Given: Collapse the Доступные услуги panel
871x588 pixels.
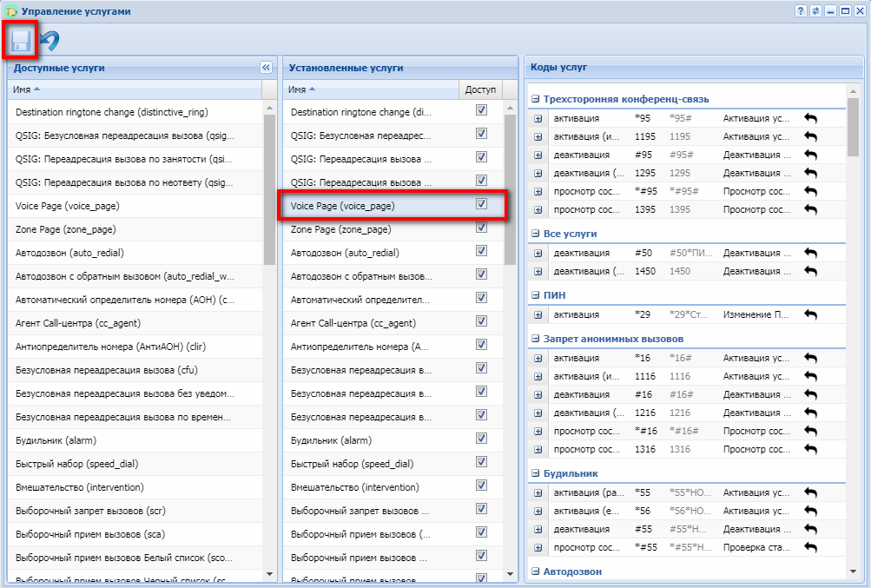Looking at the screenshot, I should click(x=266, y=68).
